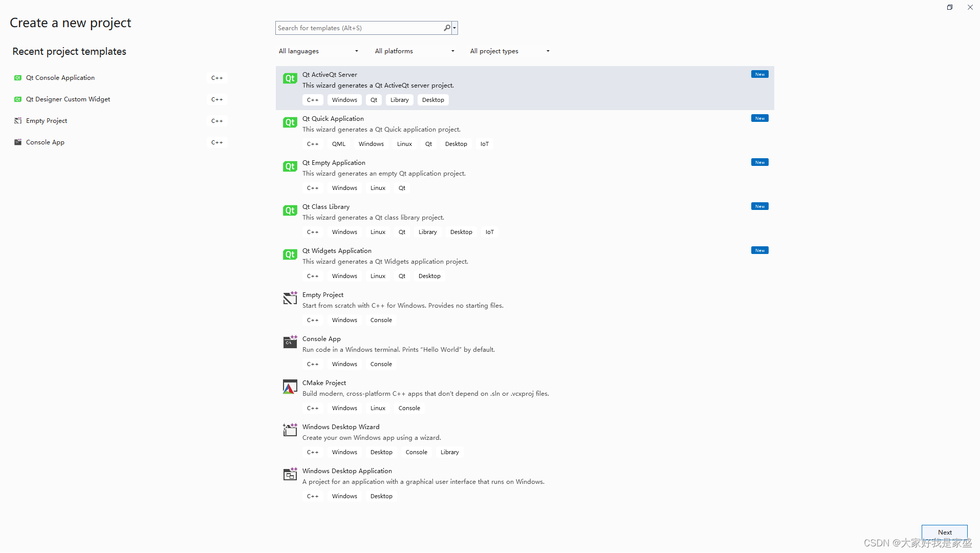Select CMake Project template title
Viewport: 980px width, 553px height.
[x=324, y=383]
